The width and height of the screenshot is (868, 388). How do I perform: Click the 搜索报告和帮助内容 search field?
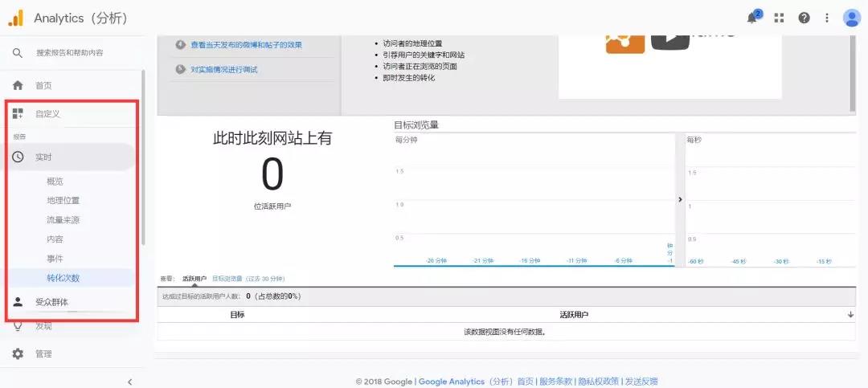tap(69, 53)
